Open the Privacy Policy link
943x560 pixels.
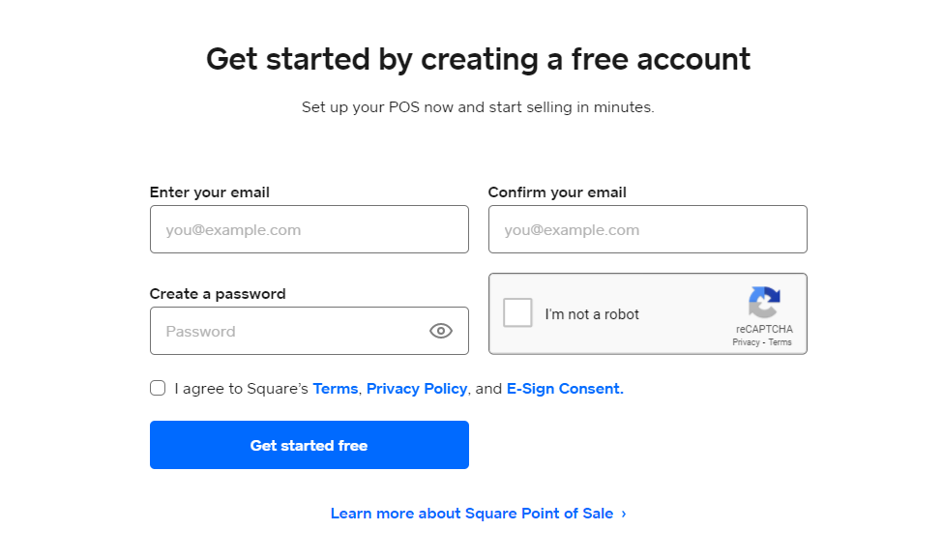coord(417,389)
